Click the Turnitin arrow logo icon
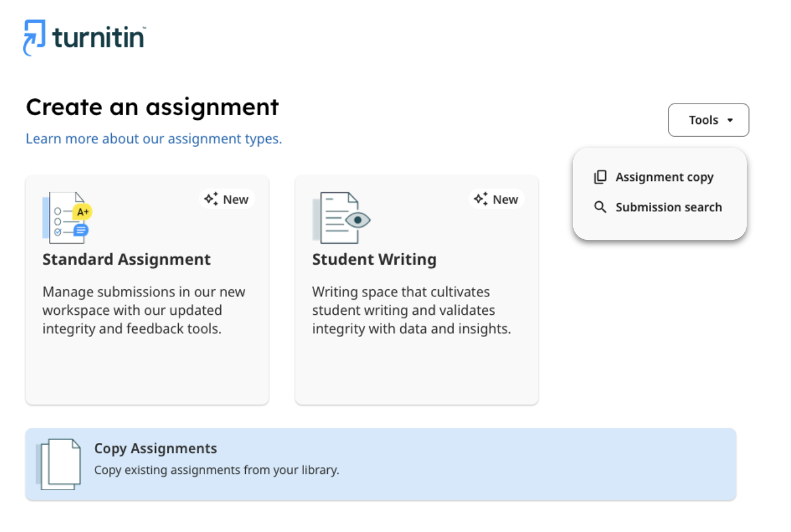The image size is (791, 532). (x=34, y=37)
